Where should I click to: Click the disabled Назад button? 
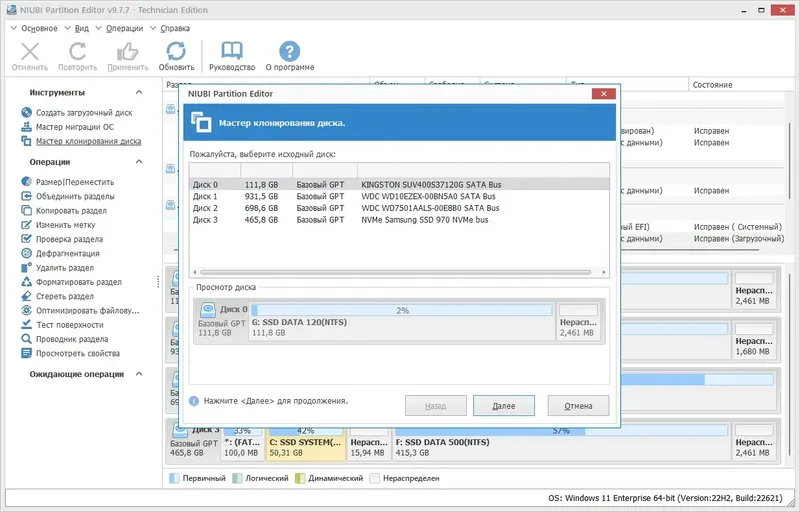[435, 406]
